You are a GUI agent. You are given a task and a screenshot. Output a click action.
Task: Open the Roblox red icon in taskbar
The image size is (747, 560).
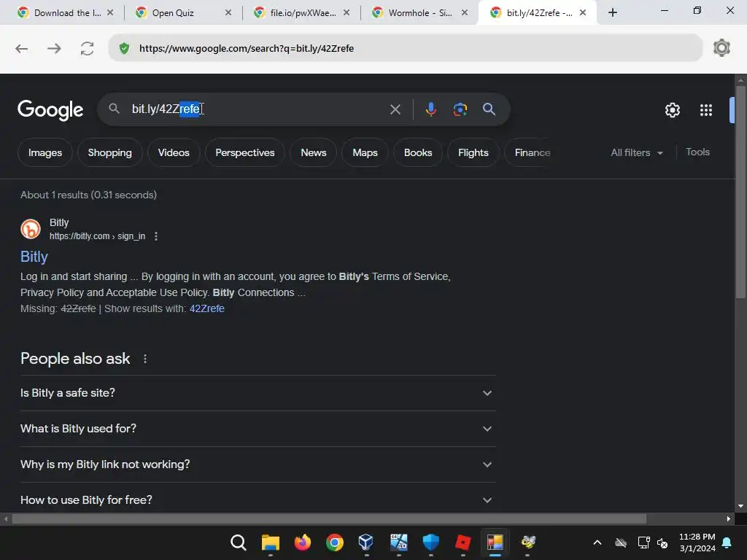coord(462,542)
